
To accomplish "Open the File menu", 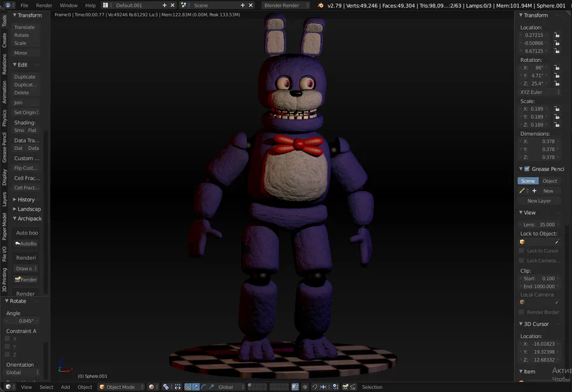I will point(24,5).
